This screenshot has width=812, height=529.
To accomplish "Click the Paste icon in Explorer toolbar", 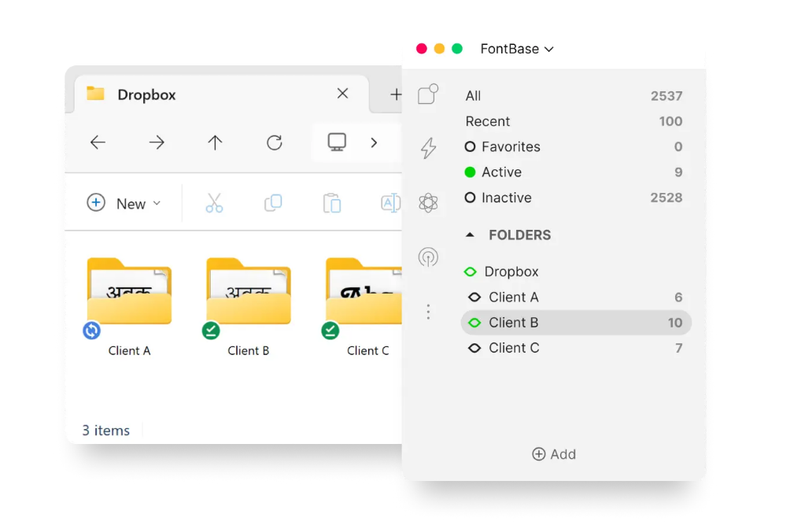I will (332, 202).
